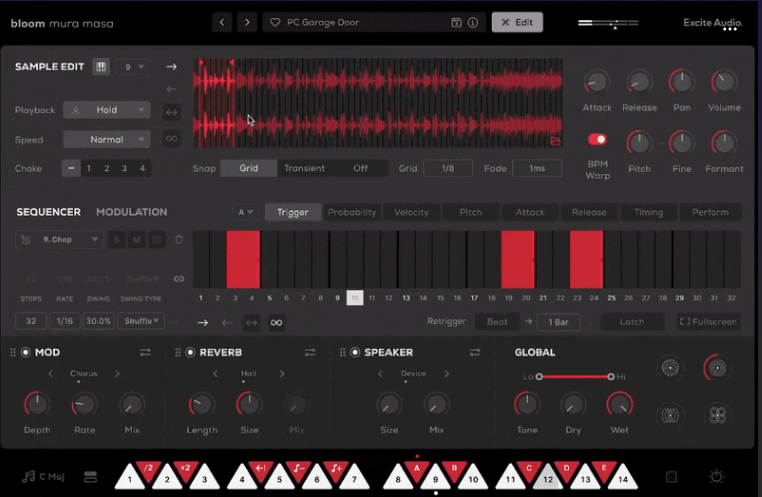Select the Timing lane tab
Screen dimensions: 762x497
click(x=648, y=212)
